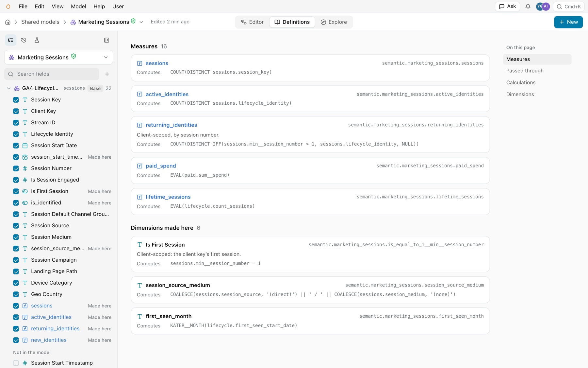Open the Cmd+K search box
This screenshot has width=588, height=368.
[x=568, y=7]
